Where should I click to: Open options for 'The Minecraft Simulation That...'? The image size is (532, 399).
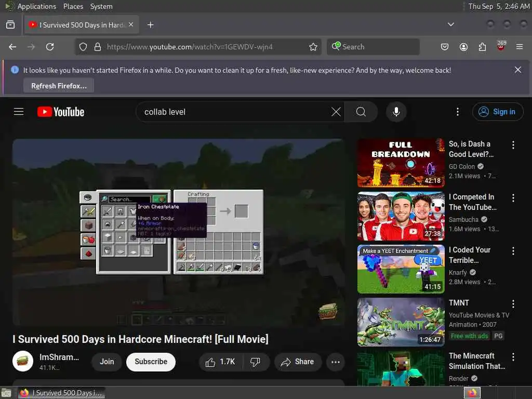click(513, 356)
